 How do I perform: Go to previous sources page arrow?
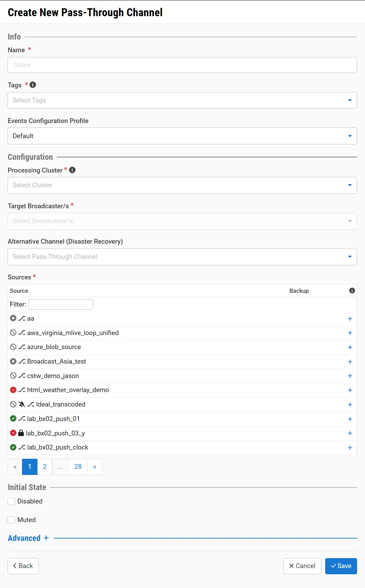(15, 467)
